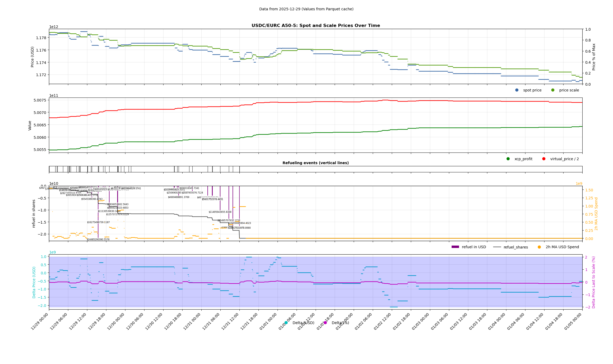Click the gray refuel_shares legend line

pyautogui.click(x=497, y=247)
